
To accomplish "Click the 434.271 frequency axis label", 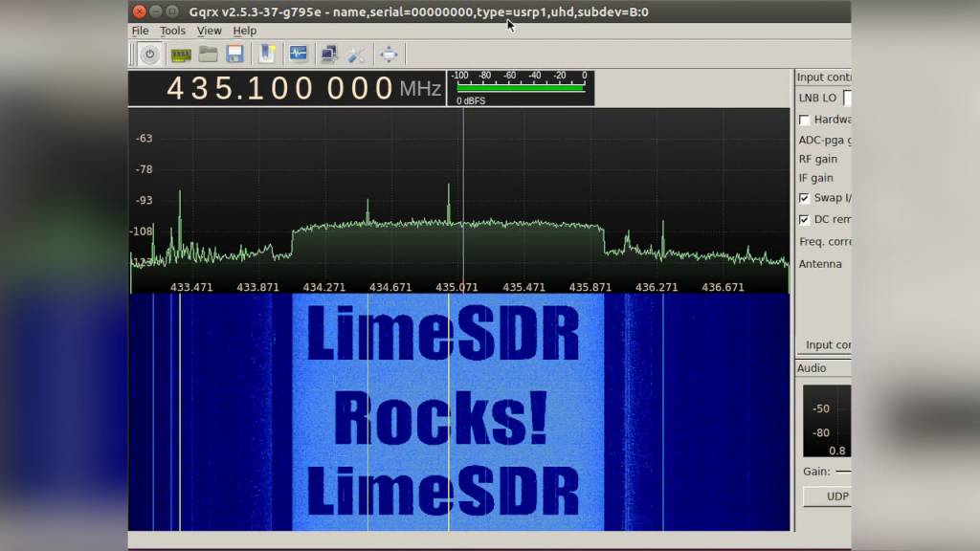I will [323, 287].
